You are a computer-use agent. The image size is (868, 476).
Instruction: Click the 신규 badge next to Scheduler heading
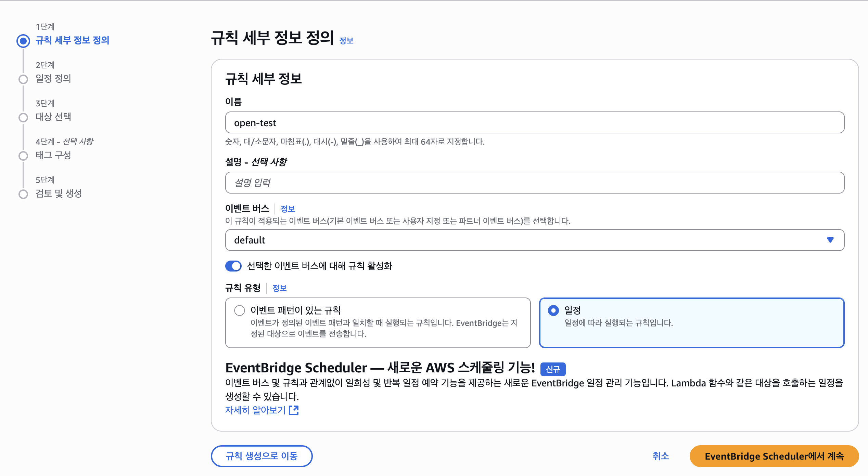point(553,369)
